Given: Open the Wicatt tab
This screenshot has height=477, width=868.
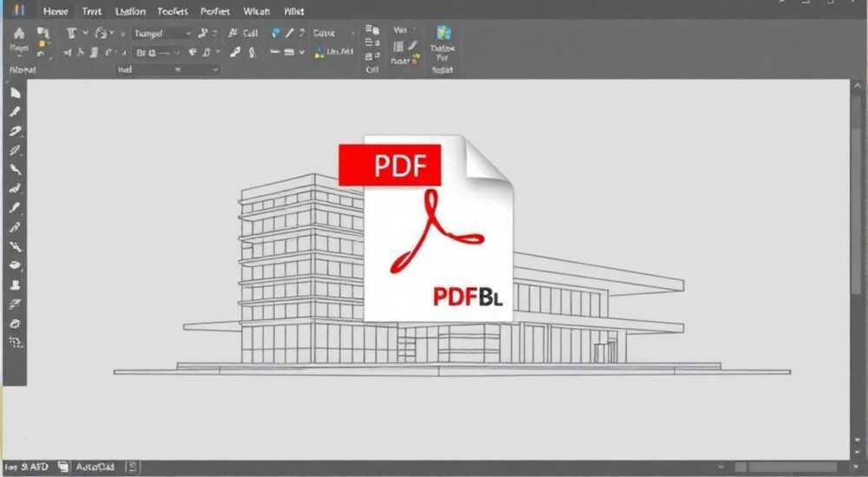Looking at the screenshot, I should 256,11.
